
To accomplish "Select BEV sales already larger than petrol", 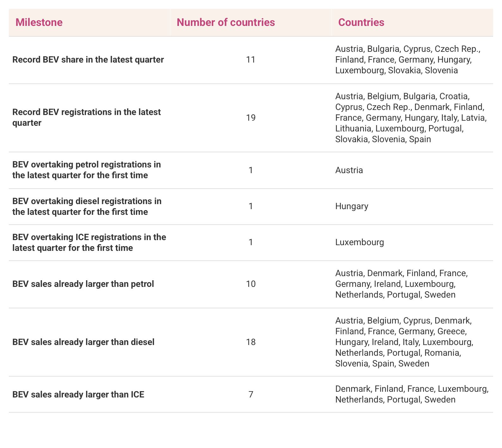I will [x=83, y=284].
